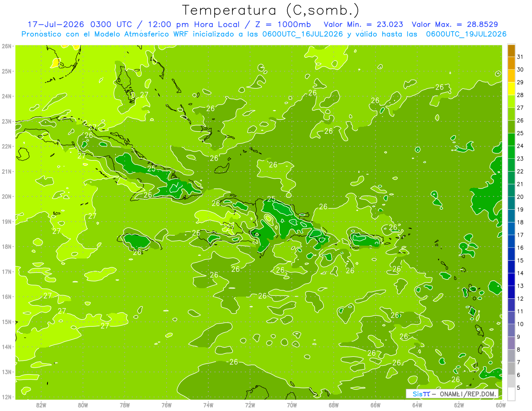Click the 60W longitude axis label

(501, 405)
